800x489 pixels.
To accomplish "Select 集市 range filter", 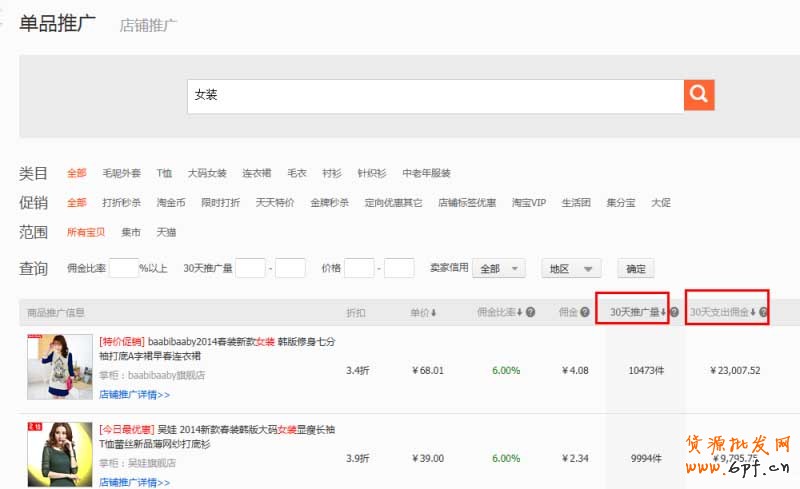I will click(131, 232).
